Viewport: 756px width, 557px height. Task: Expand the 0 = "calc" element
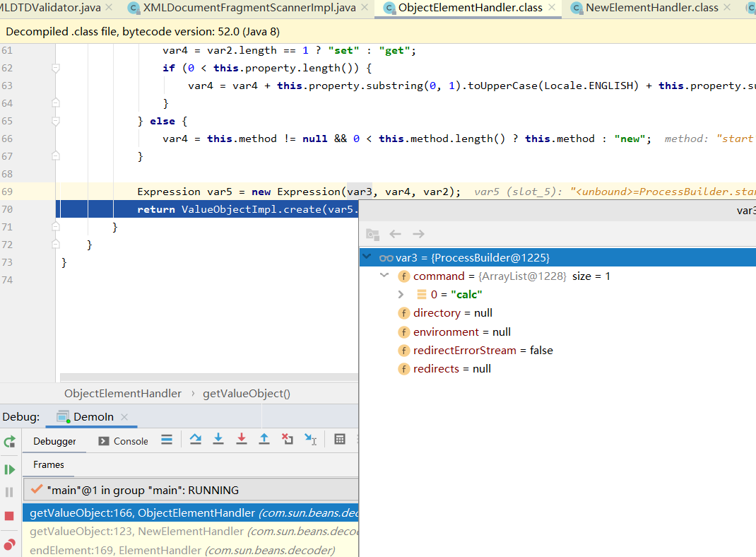point(401,295)
